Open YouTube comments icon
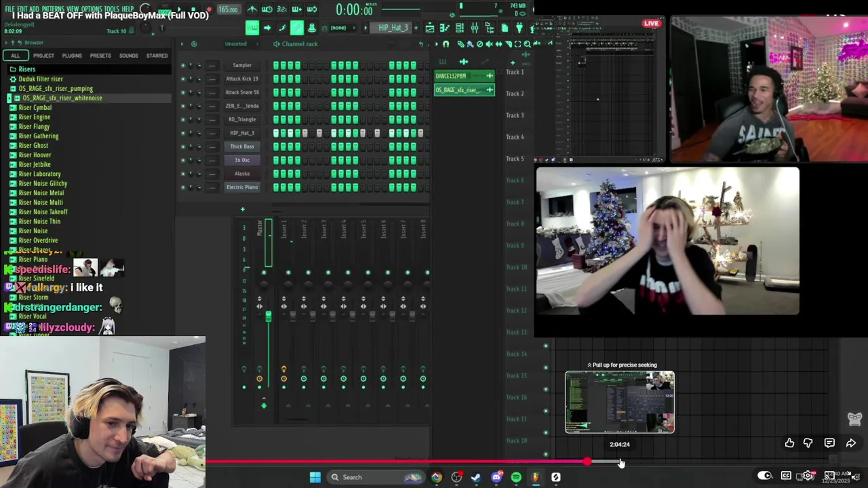This screenshot has height=488, width=868. click(829, 443)
